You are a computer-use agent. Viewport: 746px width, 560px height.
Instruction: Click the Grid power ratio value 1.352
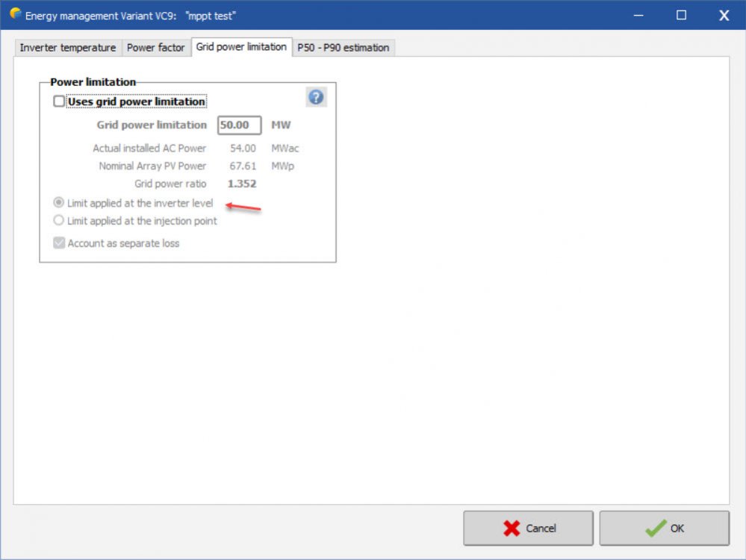click(242, 184)
